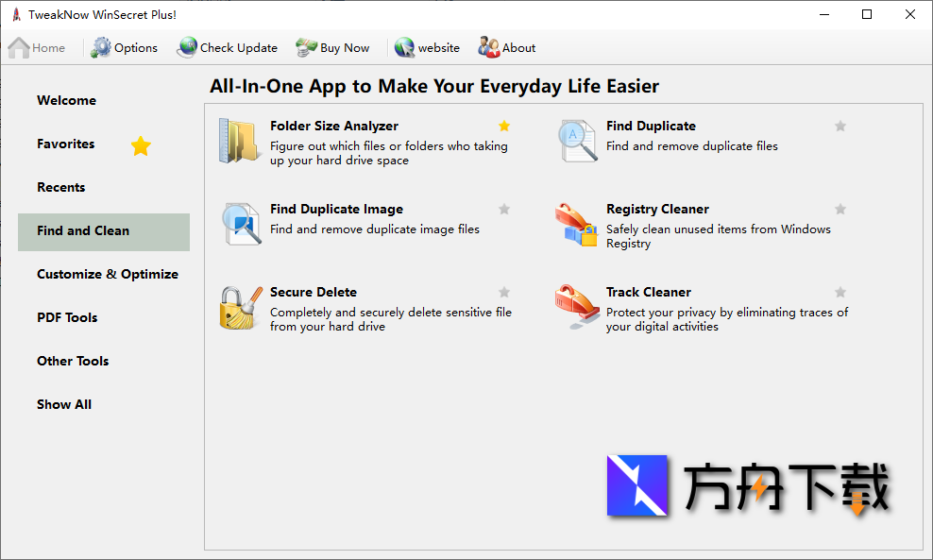This screenshot has width=933, height=560.
Task: Select the Recents sidebar entry
Action: [x=60, y=187]
